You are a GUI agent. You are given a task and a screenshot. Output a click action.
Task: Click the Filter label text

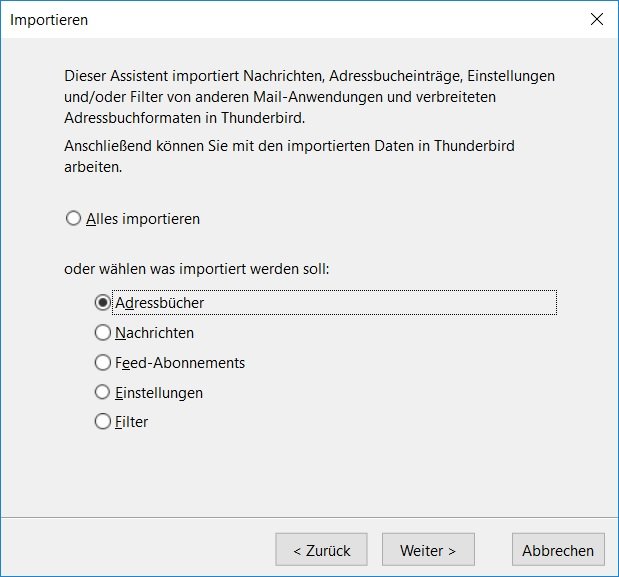pyautogui.click(x=131, y=422)
